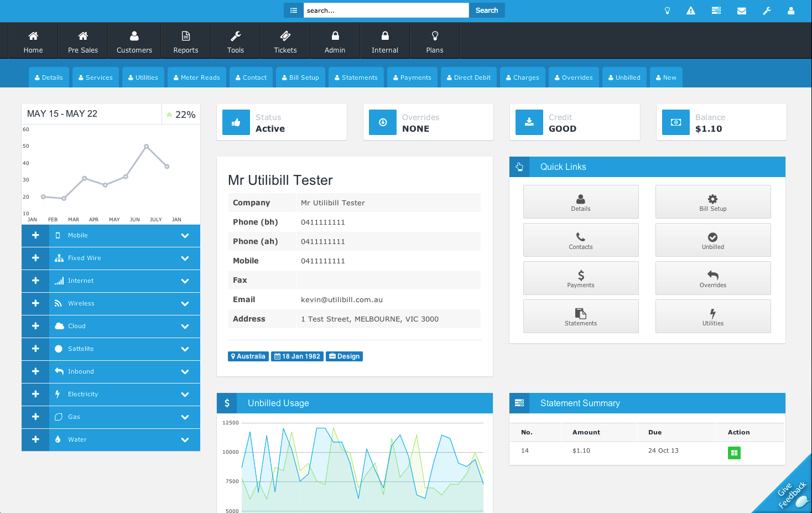
Task: Click the Unbilled quick link icon
Action: (x=712, y=240)
